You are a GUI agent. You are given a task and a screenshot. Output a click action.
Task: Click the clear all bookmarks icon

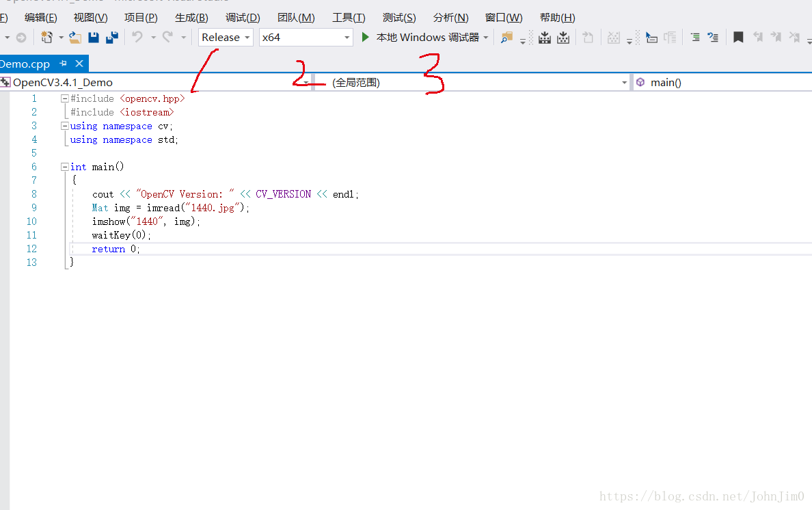pos(794,38)
